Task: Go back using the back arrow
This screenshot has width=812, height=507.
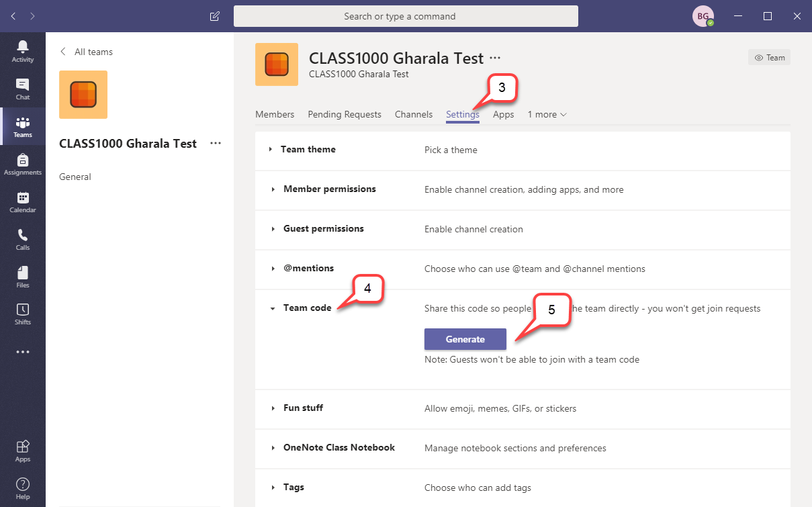Action: pos(14,16)
